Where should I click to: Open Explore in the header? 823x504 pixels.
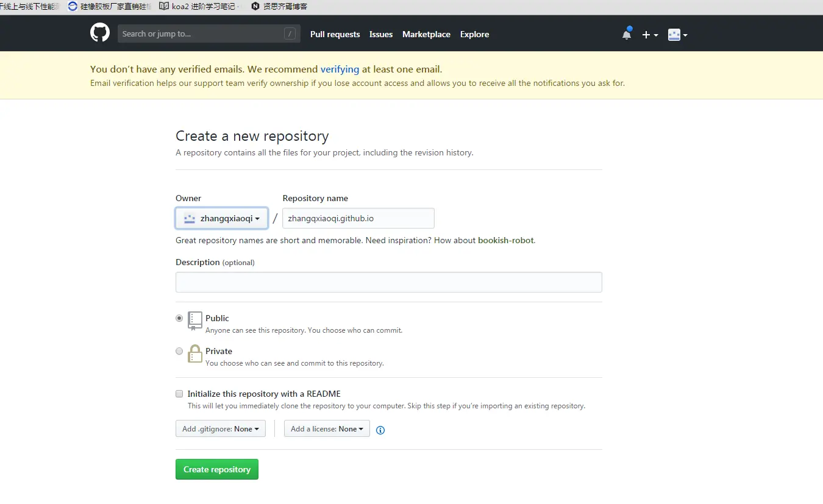point(474,34)
